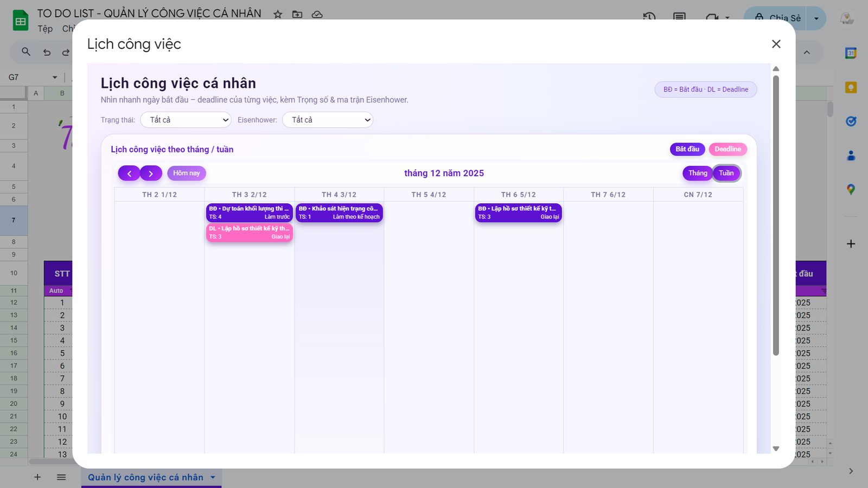Redo the last action
This screenshot has width=868, height=488.
tap(66, 52)
